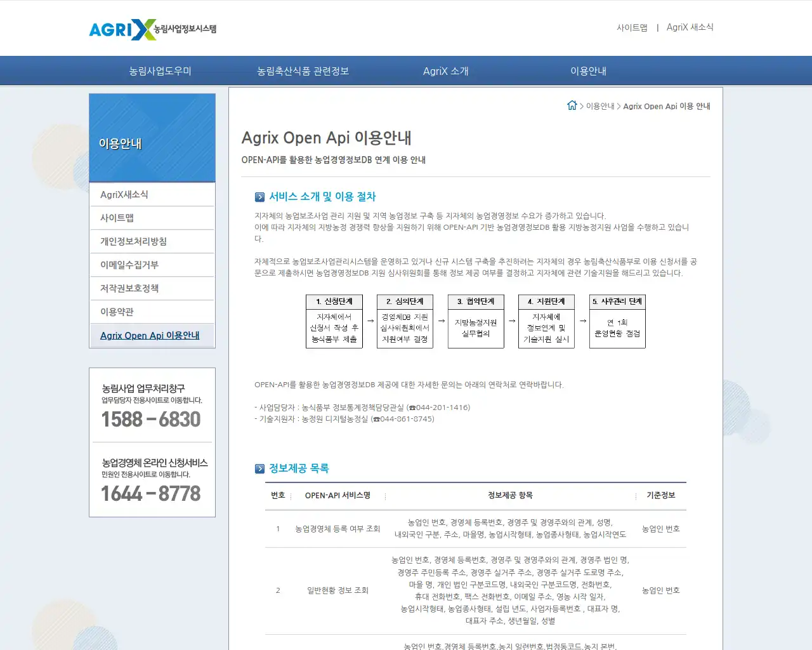
Task: Open the 농림축산식품 관련정보 menu
Action: [302, 70]
